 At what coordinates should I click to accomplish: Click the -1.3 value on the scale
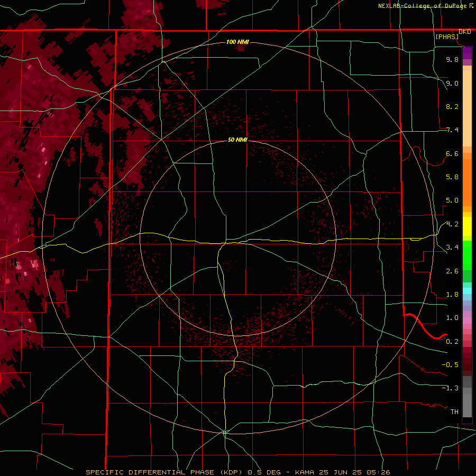(450, 388)
